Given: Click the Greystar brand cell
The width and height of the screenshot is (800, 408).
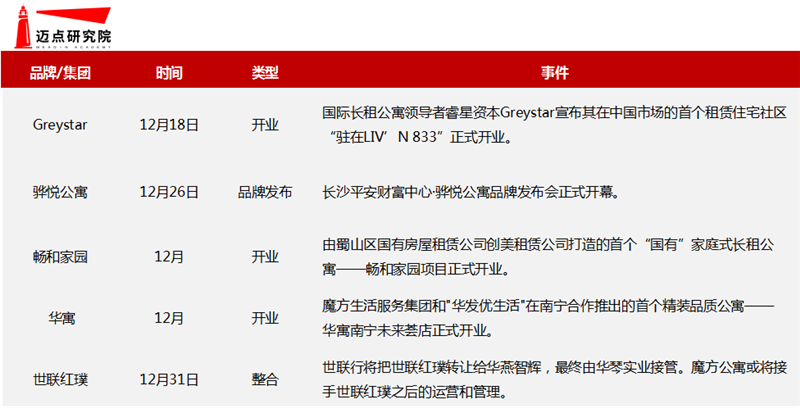Looking at the screenshot, I should [60, 125].
